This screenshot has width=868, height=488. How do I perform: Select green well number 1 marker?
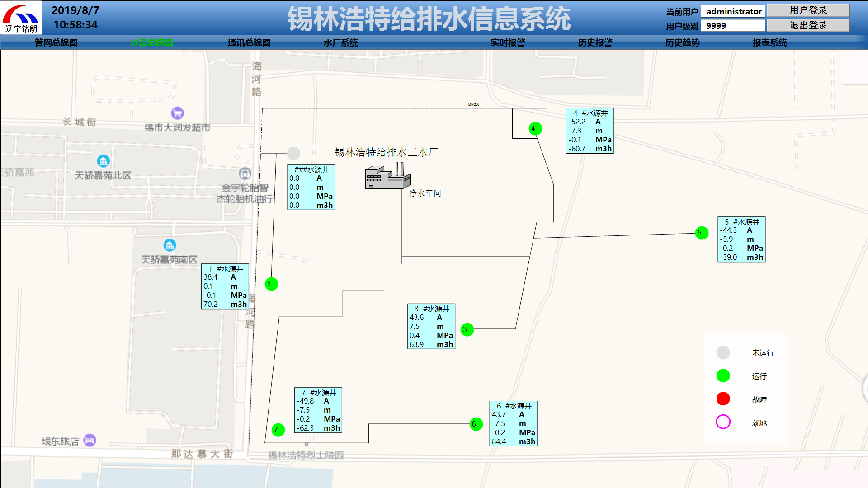pyautogui.click(x=271, y=284)
